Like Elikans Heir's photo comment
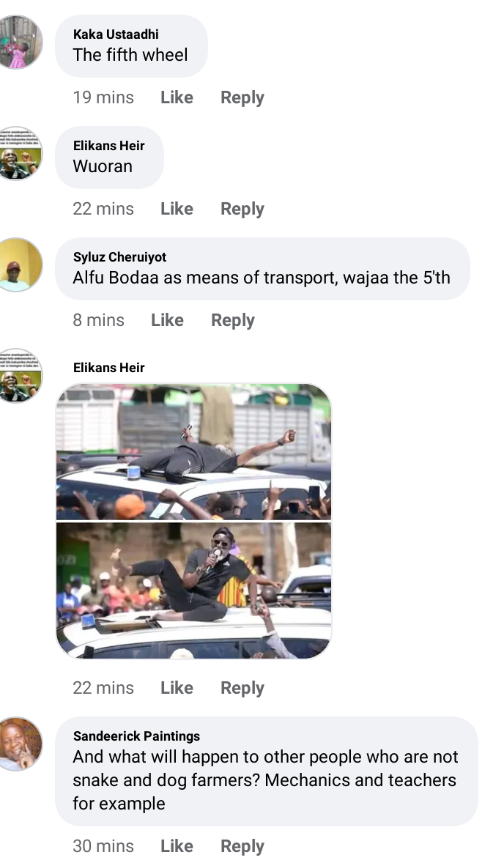Image resolution: width=504 pixels, height=863 pixels. 177,687
